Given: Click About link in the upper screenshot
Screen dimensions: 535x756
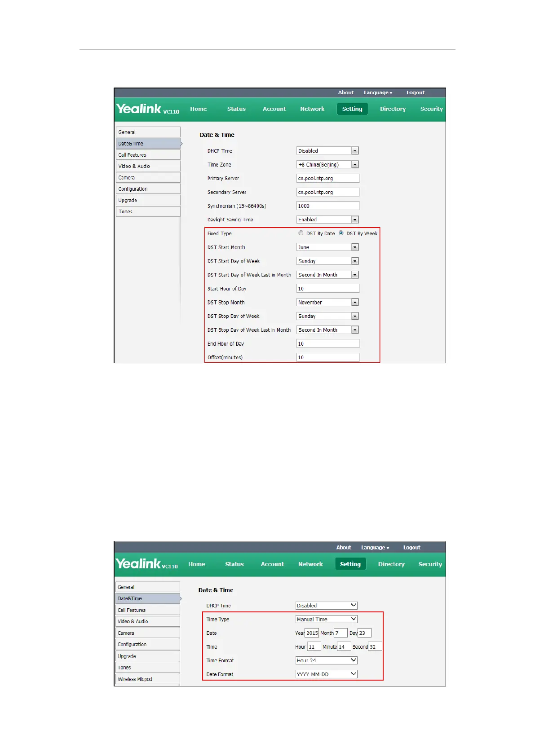Looking at the screenshot, I should 346,92.
